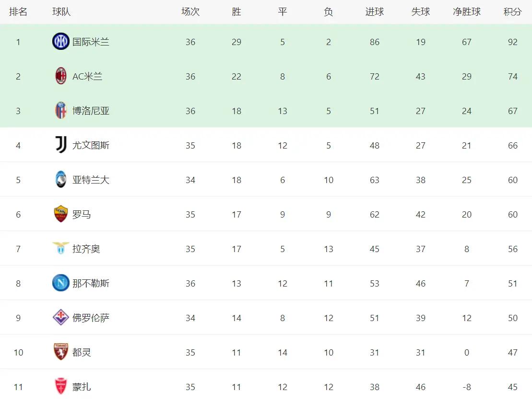This screenshot has height=403, width=532.
Task: Click the 进球 column header
Action: pyautogui.click(x=375, y=12)
